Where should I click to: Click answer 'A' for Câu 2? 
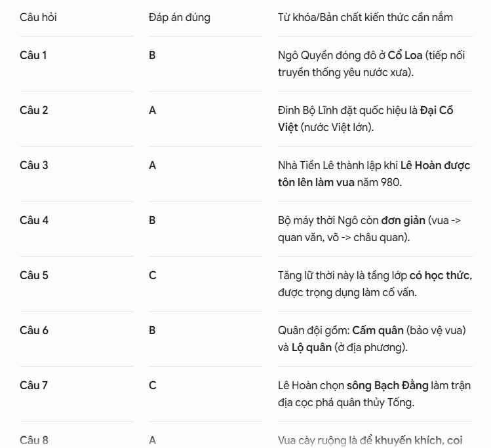(x=152, y=111)
